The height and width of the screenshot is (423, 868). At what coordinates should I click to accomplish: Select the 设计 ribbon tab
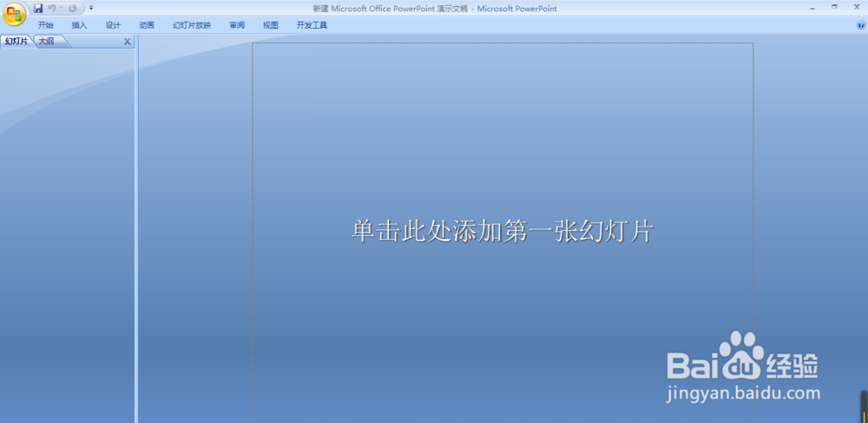click(113, 25)
